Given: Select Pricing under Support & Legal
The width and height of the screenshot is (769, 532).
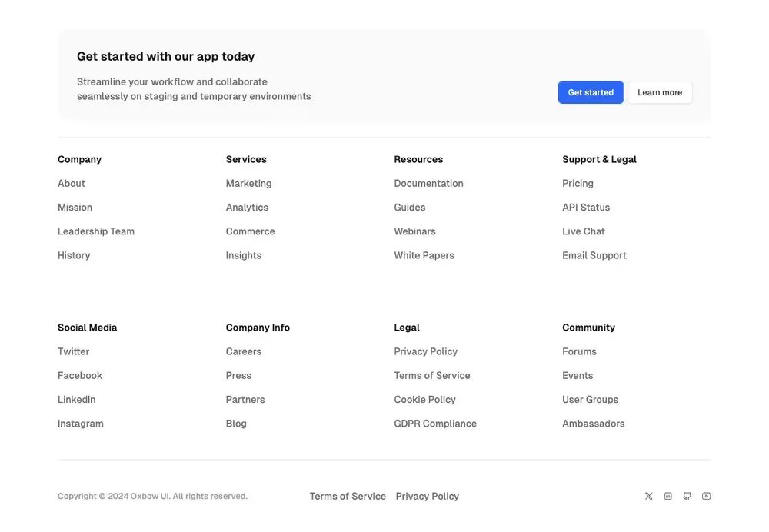Looking at the screenshot, I should [x=578, y=183].
